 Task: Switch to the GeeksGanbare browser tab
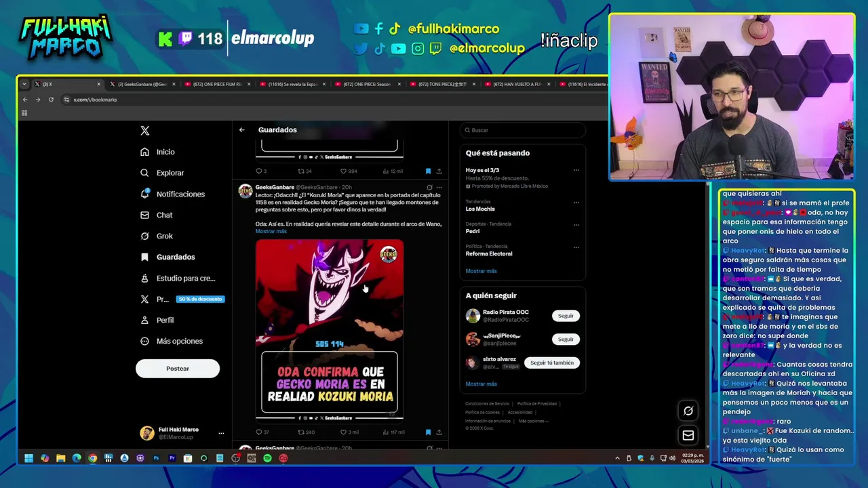tap(141, 84)
